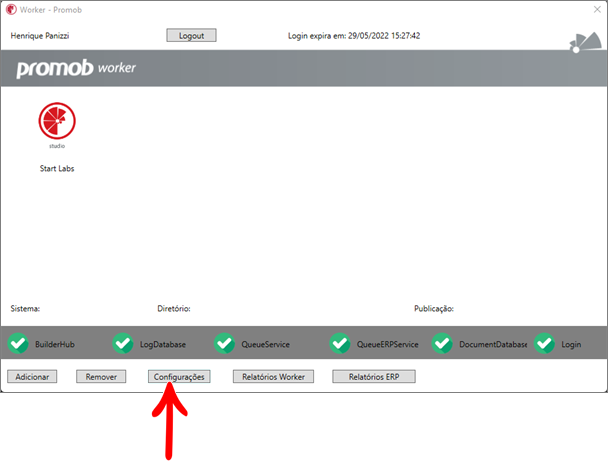Click the Adicionar button
The width and height of the screenshot is (614, 463).
(x=32, y=376)
